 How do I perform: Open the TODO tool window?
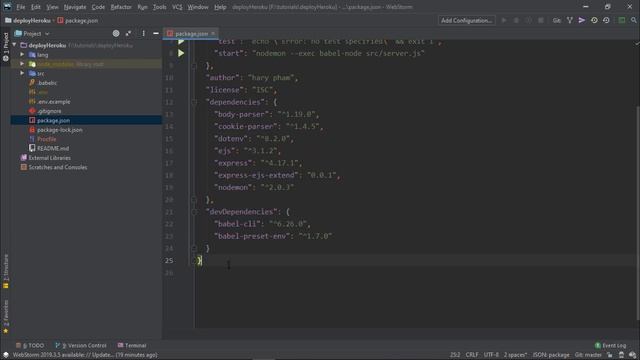pos(30,345)
